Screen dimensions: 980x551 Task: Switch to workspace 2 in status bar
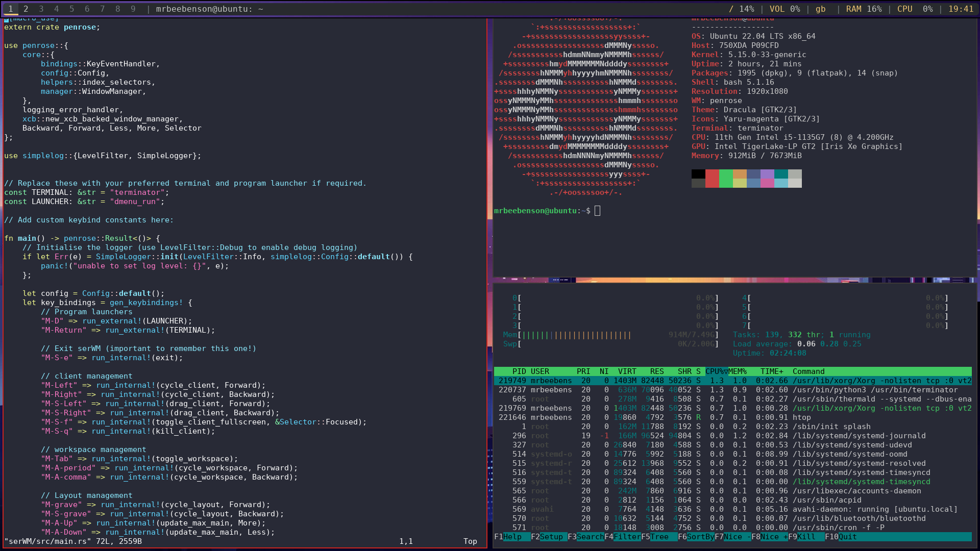click(x=26, y=9)
